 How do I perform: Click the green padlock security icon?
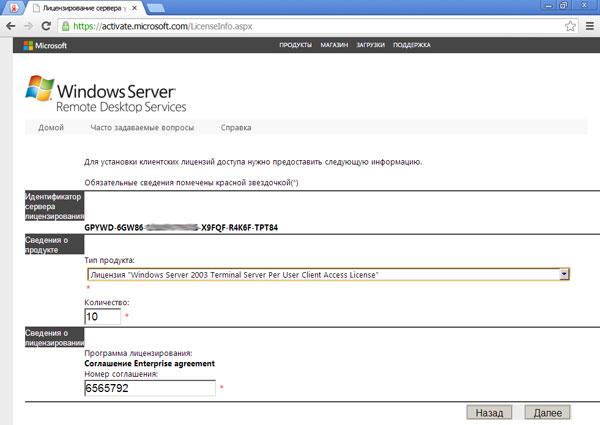65,26
